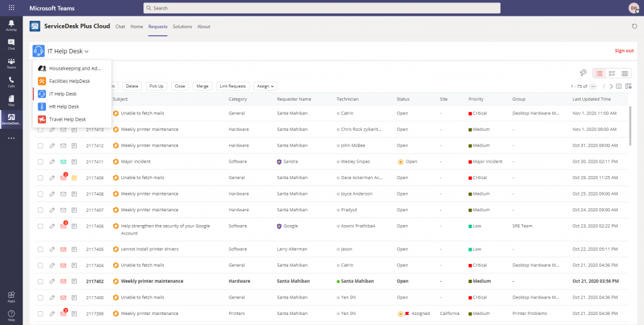Viewport: 644px width, 325px height.
Task: Expand the Assign dropdown button
Action: [x=264, y=86]
